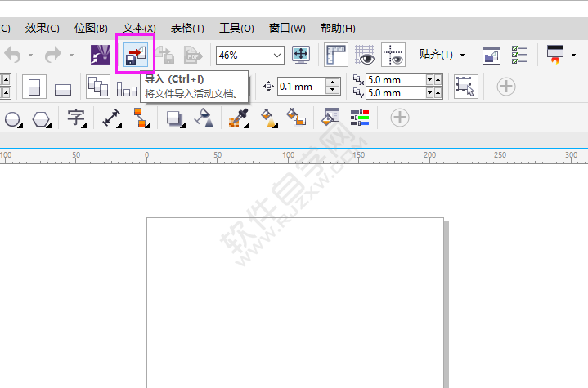The image size is (588, 388).
Task: Click the grayed Export icon
Action: [165, 55]
